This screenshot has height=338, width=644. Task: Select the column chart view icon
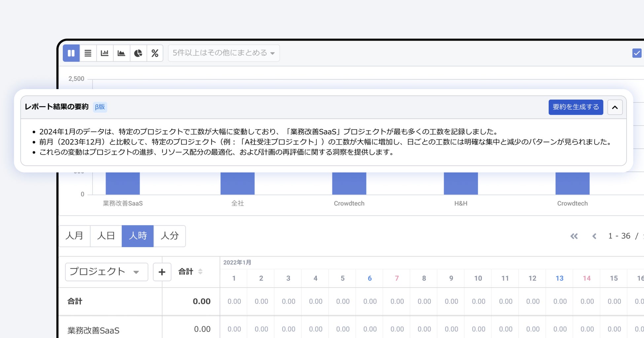(x=71, y=53)
